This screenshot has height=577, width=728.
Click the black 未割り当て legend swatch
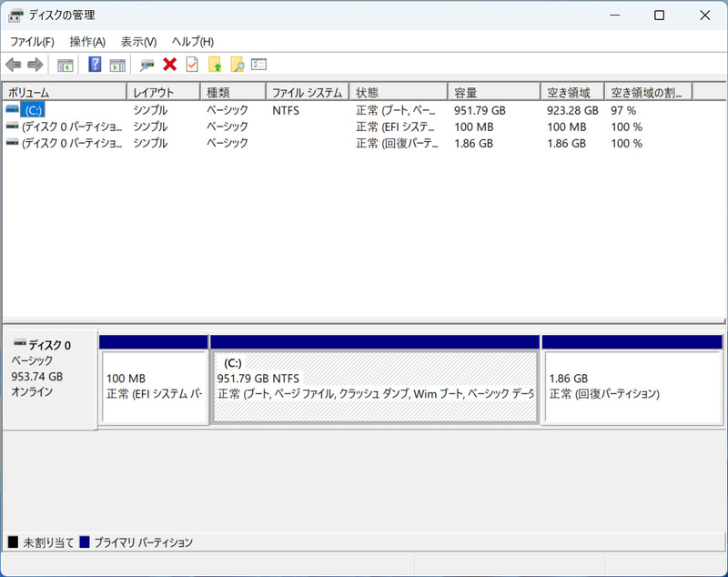pos(13,542)
